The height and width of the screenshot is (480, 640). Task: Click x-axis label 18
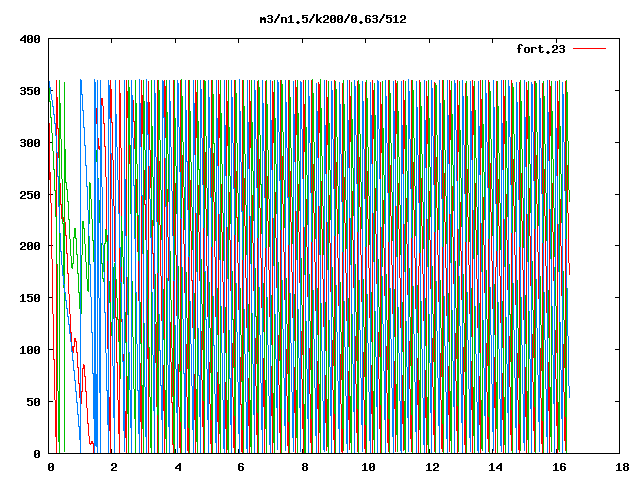622,467
